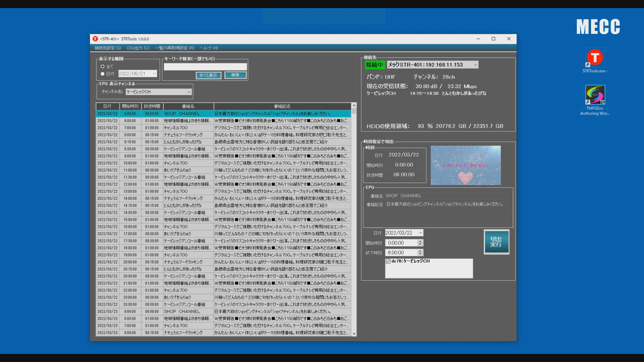Open the 接続先設定 (S) menu
This screenshot has width=644, height=362.
(x=108, y=48)
